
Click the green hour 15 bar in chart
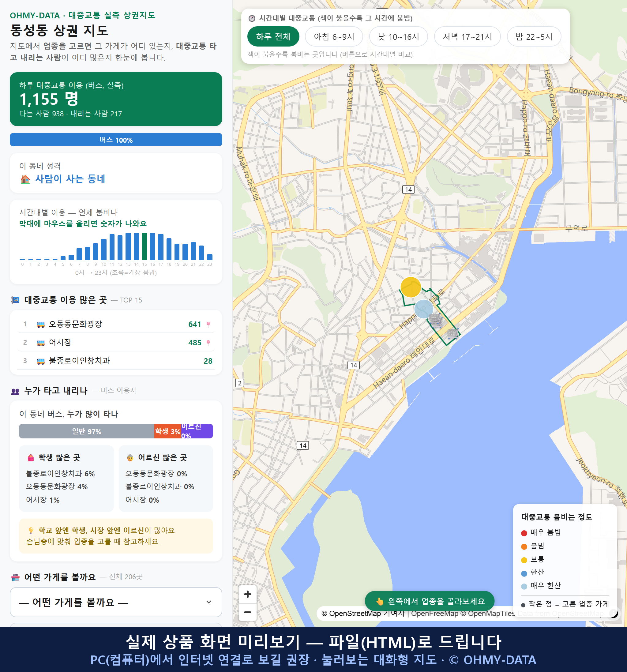pyautogui.click(x=144, y=246)
